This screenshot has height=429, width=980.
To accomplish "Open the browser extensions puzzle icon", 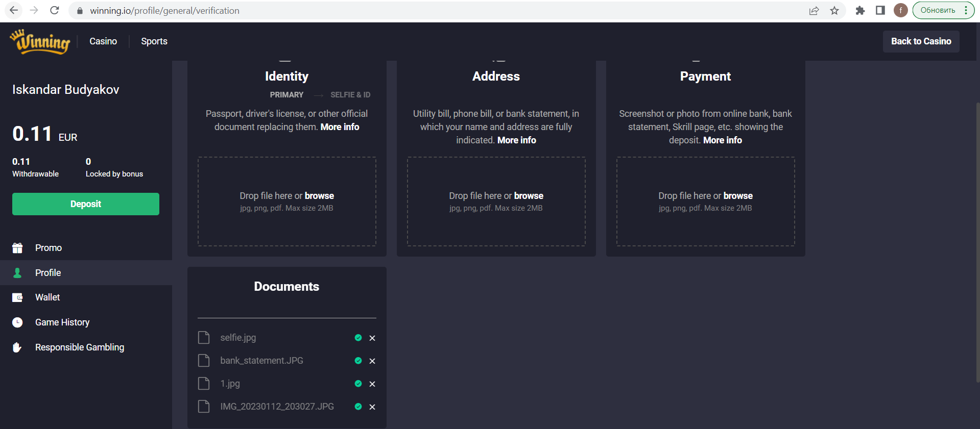I will tap(860, 11).
